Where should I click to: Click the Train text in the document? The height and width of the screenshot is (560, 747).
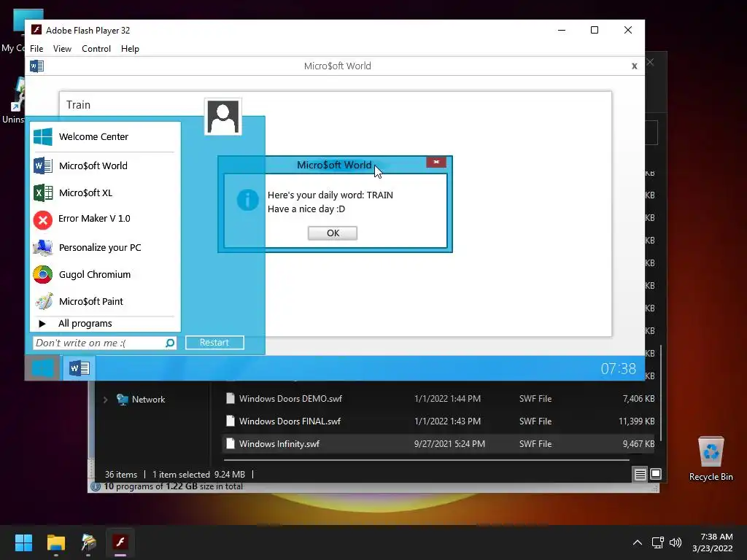click(78, 105)
